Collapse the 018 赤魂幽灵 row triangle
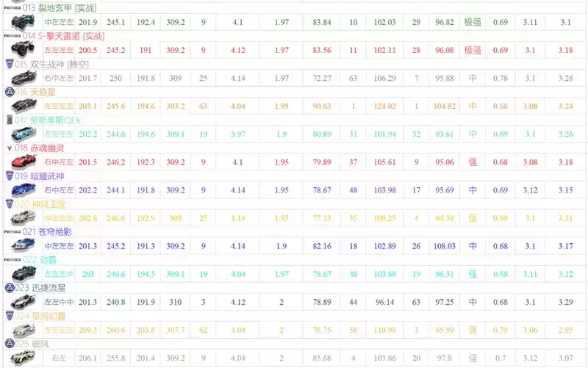Screen dimensions: 588x368 (x=9, y=148)
